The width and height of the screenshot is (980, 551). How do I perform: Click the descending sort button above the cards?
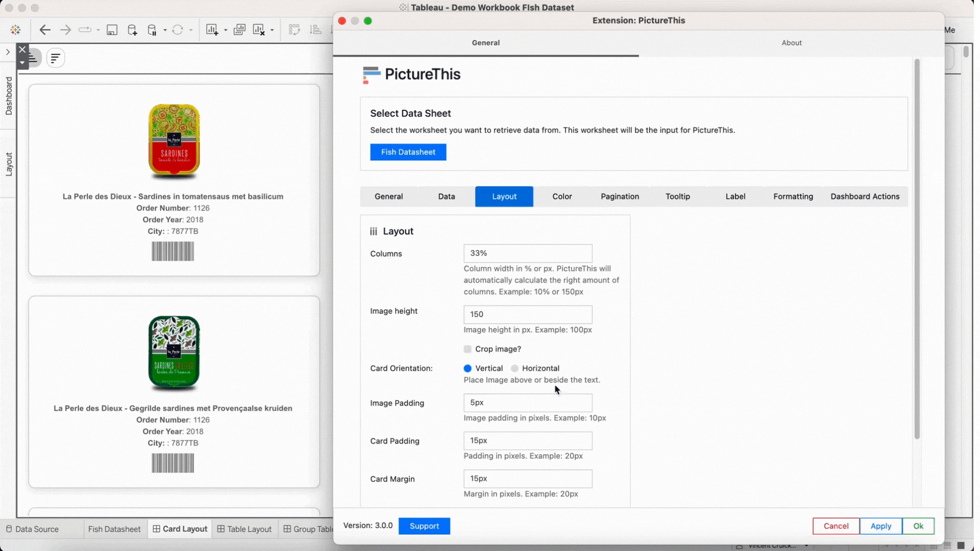click(55, 58)
